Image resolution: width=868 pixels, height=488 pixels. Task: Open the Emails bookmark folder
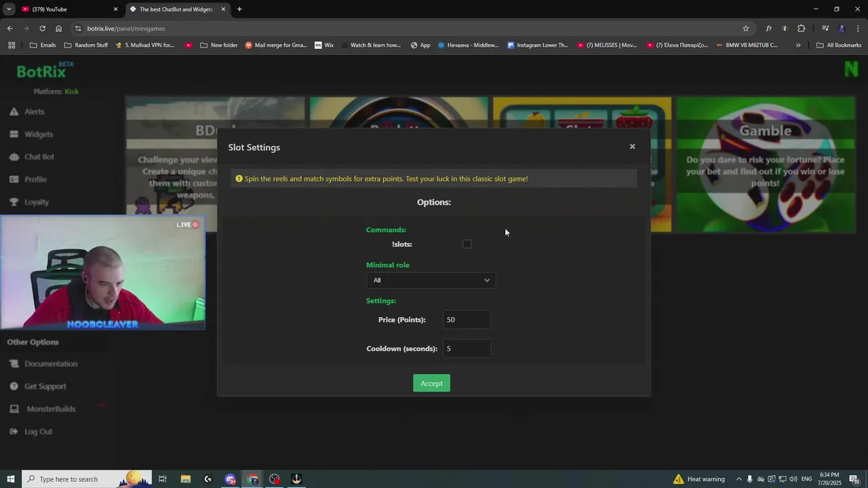click(x=43, y=45)
